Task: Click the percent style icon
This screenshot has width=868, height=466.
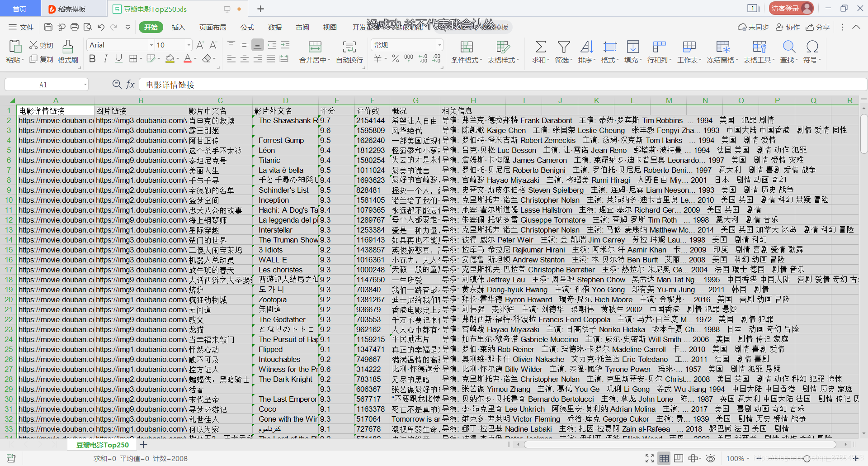Action: [396, 59]
